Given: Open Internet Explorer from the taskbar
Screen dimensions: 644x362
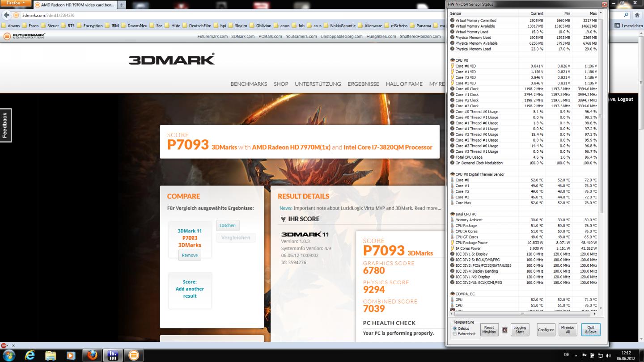Looking at the screenshot, I should tap(30, 355).
